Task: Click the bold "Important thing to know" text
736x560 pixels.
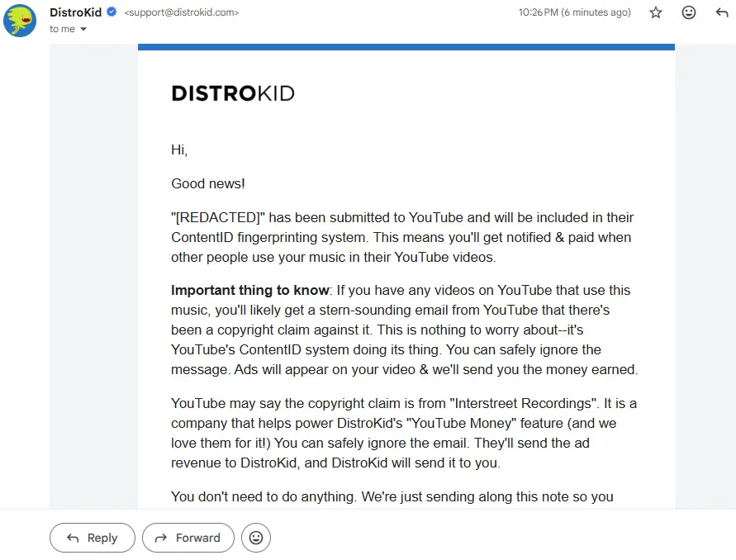Action: pos(249,290)
